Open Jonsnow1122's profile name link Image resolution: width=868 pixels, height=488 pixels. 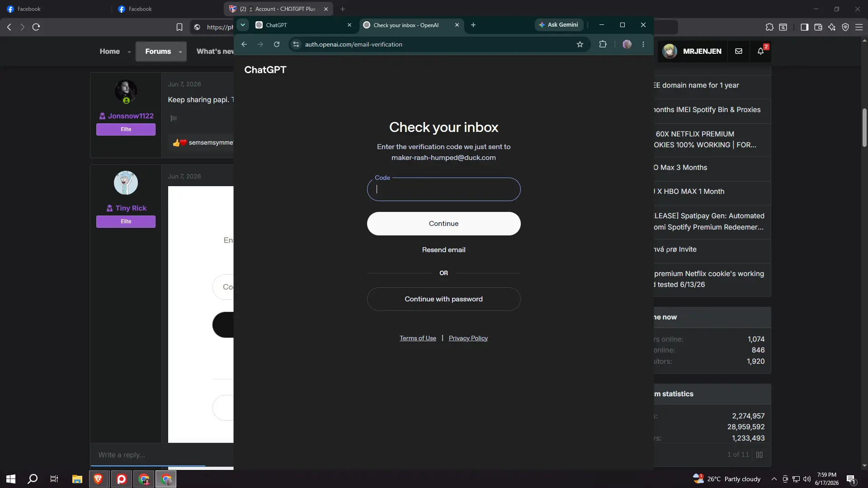tap(131, 116)
